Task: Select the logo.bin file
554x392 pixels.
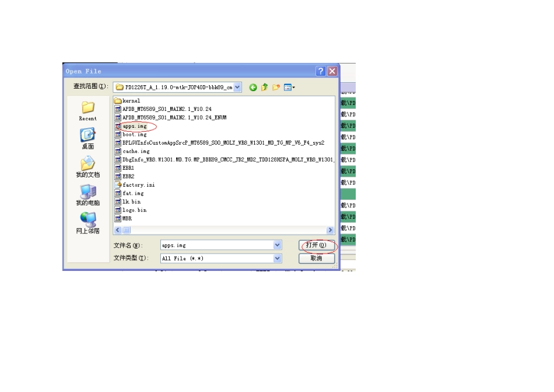Action: pos(131,211)
